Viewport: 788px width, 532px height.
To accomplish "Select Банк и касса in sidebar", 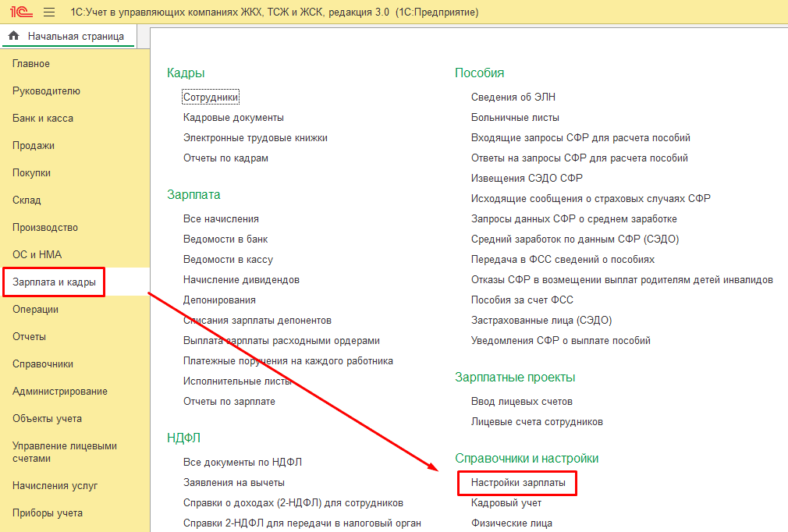I will pyautogui.click(x=43, y=119).
